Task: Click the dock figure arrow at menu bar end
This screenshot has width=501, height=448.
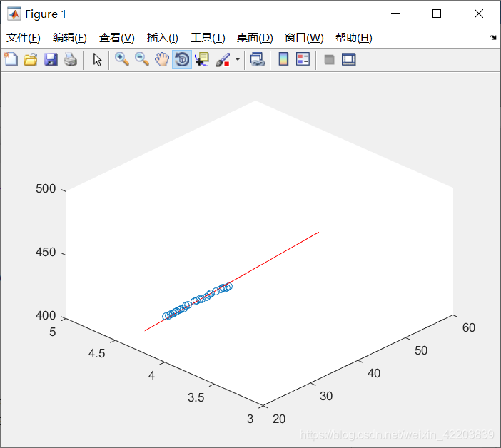Action: (x=493, y=37)
